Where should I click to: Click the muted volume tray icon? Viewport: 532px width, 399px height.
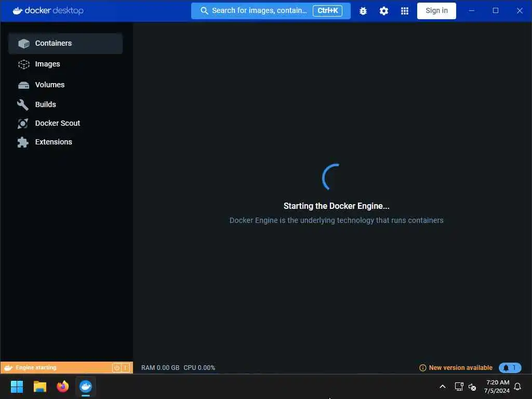pyautogui.click(x=472, y=387)
